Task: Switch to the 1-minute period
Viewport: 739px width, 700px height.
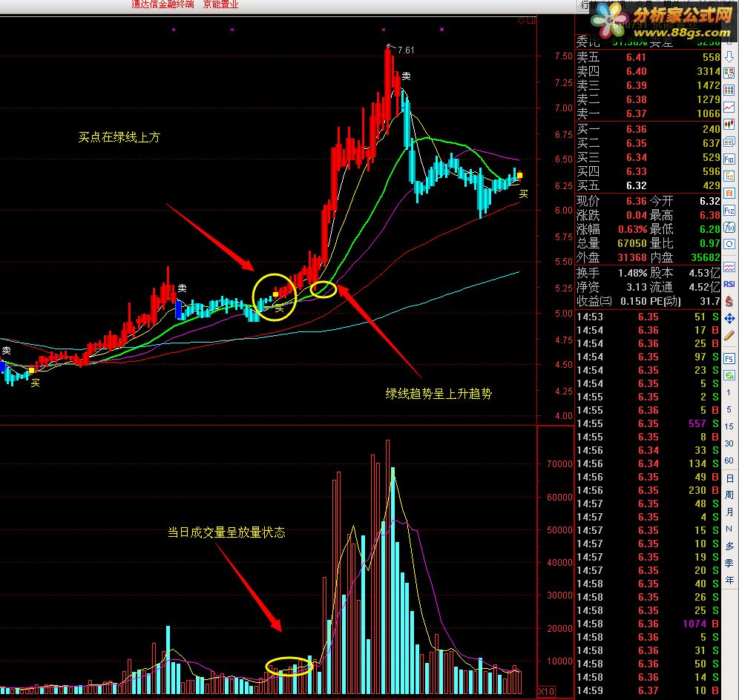Action: pyautogui.click(x=729, y=392)
